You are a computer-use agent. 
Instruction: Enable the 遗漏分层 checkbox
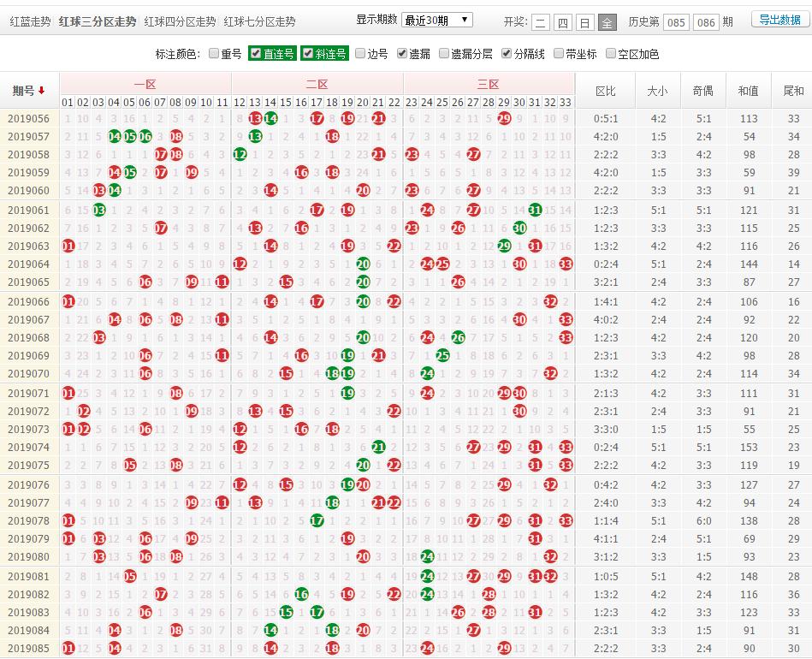(444, 53)
